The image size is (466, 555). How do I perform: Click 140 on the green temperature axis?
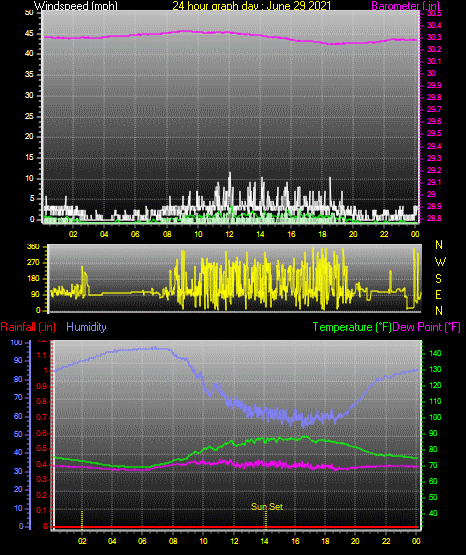(435, 353)
